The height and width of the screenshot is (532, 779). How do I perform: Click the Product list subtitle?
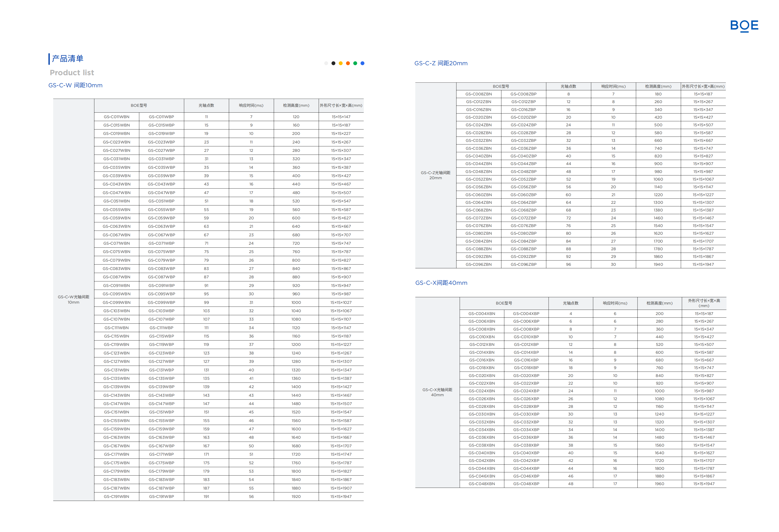tap(72, 73)
